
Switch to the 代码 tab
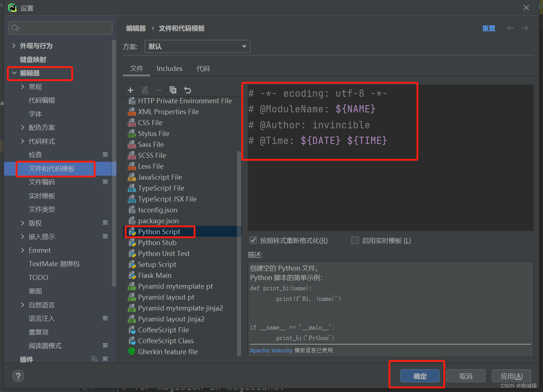pos(203,68)
